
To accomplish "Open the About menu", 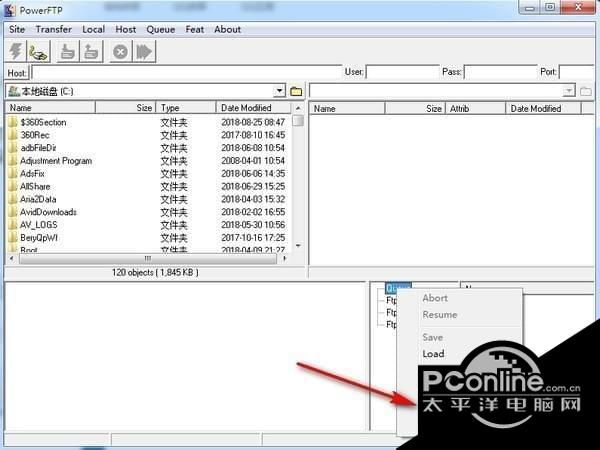I will pyautogui.click(x=227, y=29).
